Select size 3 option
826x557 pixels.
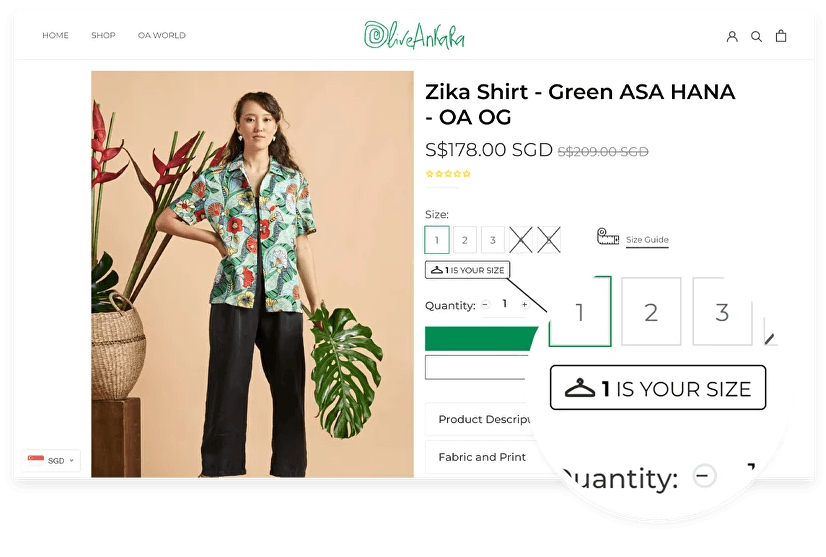click(493, 240)
